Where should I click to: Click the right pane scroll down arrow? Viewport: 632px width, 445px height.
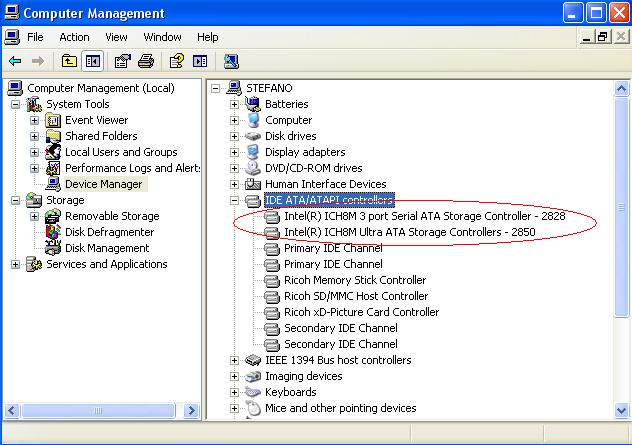(x=621, y=411)
